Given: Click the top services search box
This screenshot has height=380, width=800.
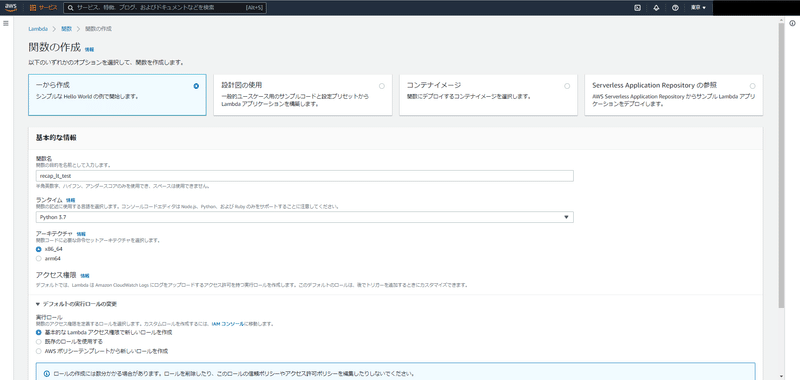Looking at the screenshot, I should coord(165,8).
